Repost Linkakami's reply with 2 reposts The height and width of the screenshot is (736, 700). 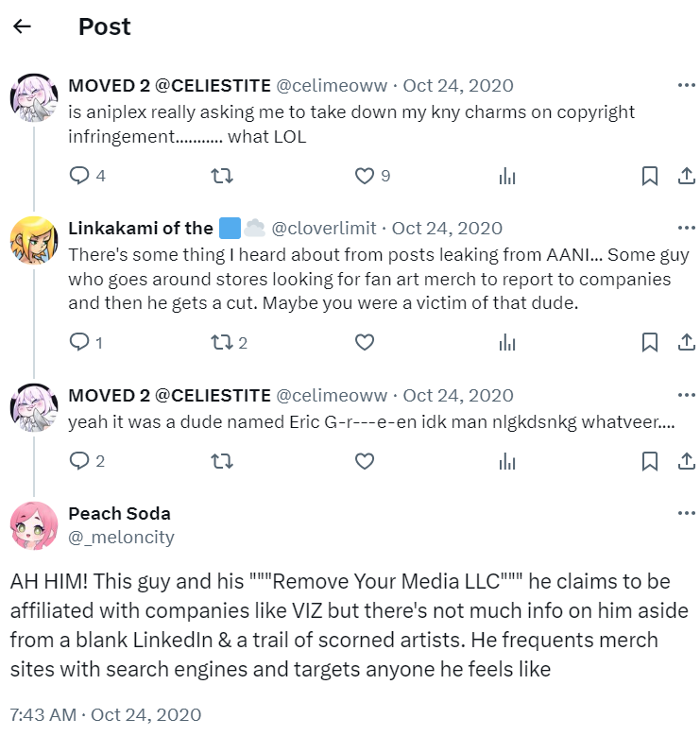coord(221,342)
